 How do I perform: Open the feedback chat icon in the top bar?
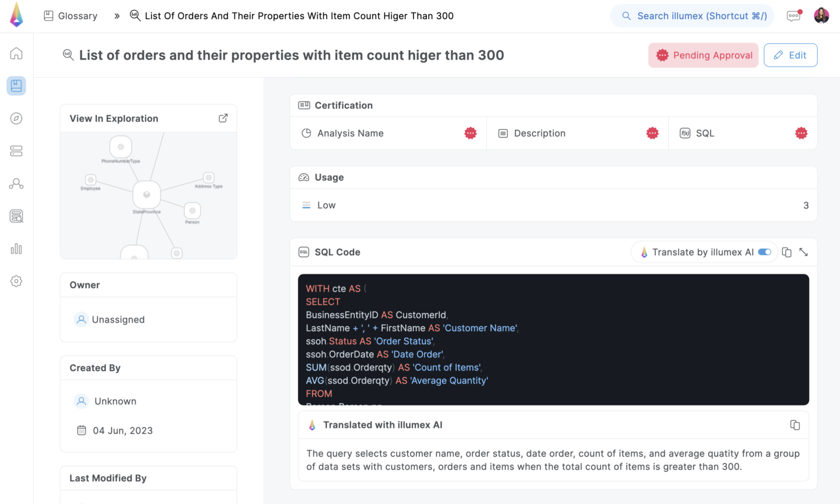pyautogui.click(x=794, y=15)
